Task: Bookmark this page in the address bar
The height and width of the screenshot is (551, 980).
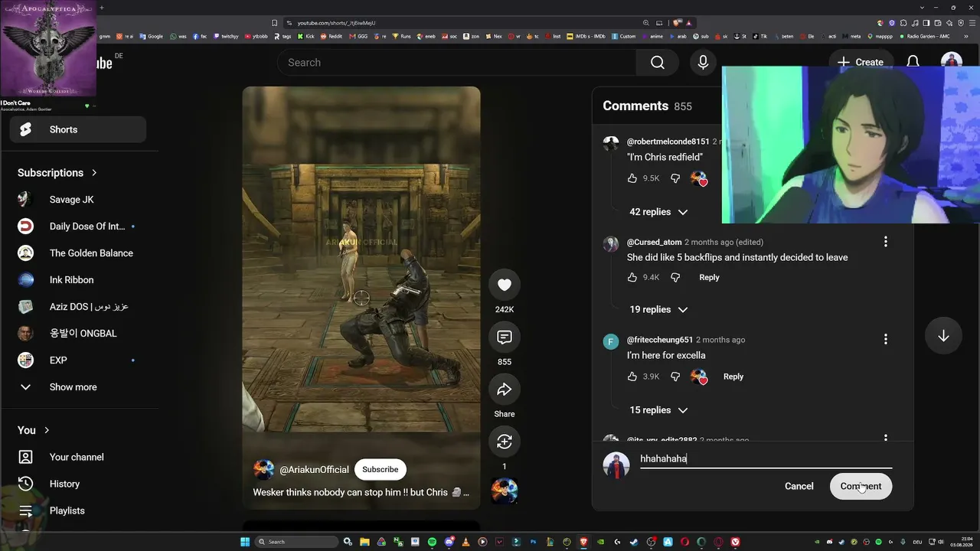Action: point(274,23)
